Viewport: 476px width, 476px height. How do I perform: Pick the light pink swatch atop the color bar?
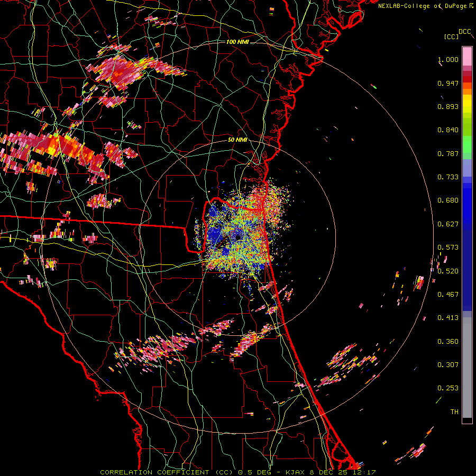pos(467,56)
